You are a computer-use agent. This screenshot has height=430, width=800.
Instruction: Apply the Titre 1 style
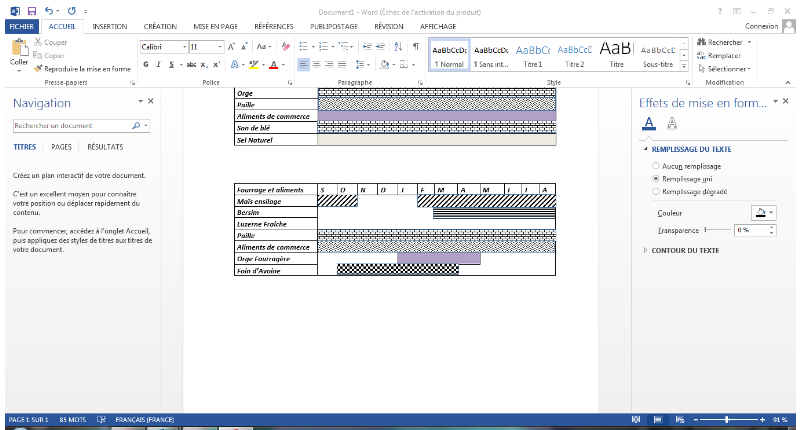532,55
